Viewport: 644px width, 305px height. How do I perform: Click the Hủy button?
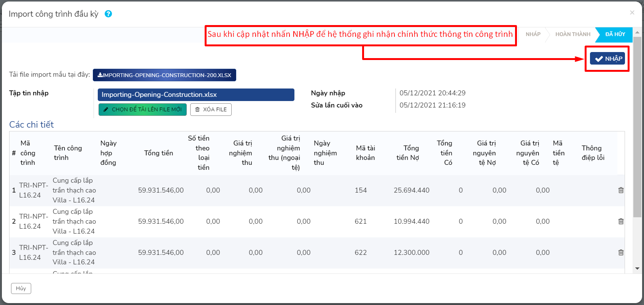(x=21, y=288)
